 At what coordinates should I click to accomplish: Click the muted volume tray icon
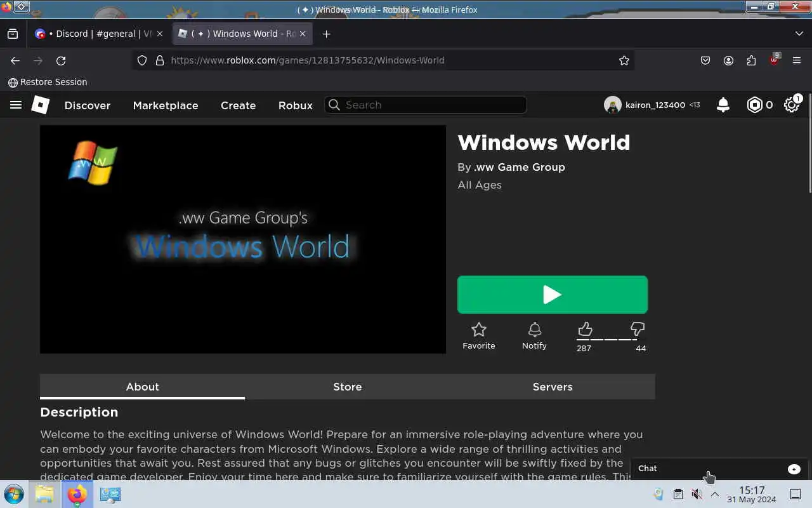click(697, 494)
